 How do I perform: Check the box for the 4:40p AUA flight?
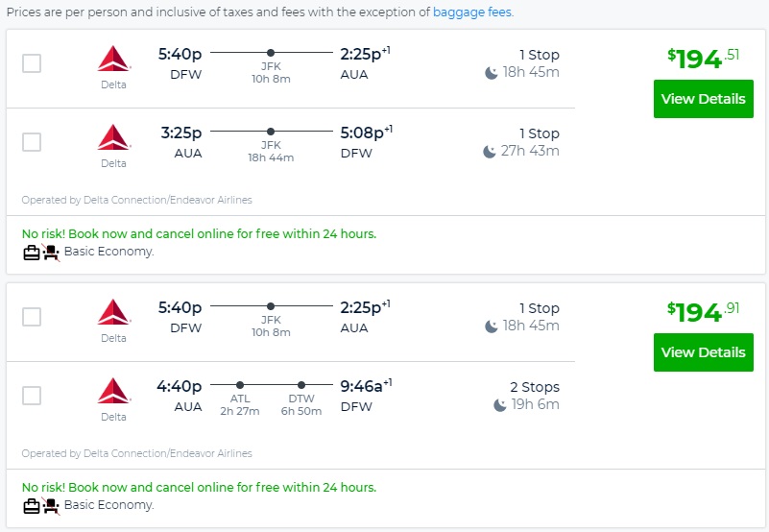coord(32,396)
